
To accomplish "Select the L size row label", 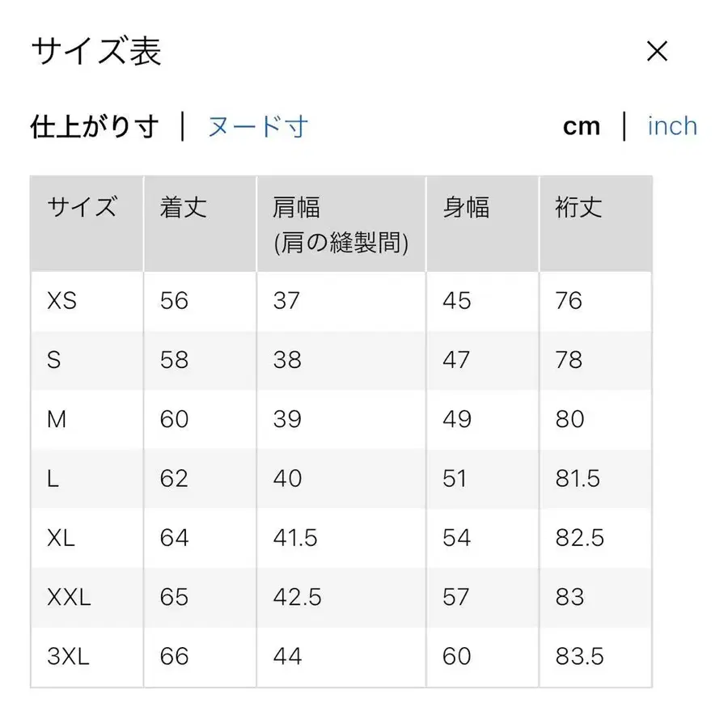I will click(52, 479).
